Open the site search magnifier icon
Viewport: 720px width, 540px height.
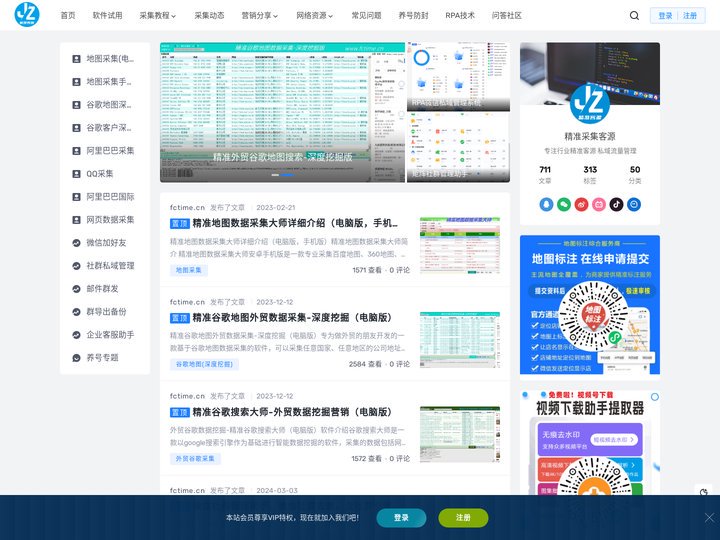tap(634, 16)
